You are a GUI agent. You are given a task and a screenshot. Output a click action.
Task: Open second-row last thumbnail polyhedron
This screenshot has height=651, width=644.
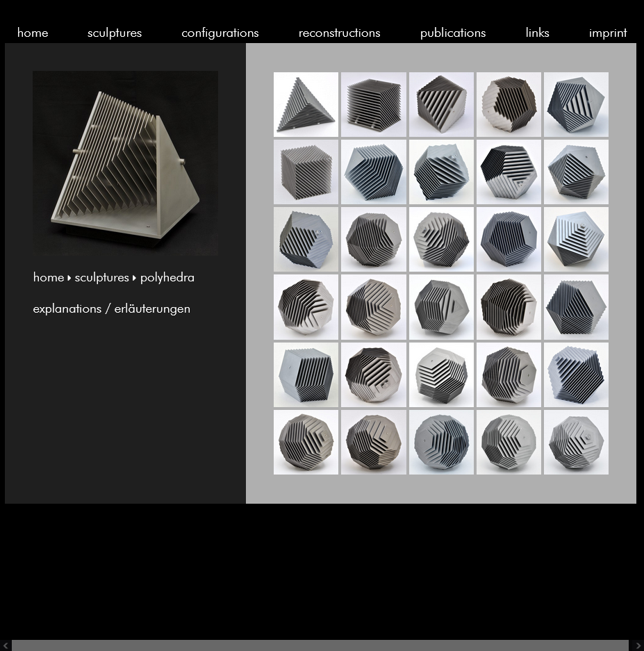coord(577,172)
